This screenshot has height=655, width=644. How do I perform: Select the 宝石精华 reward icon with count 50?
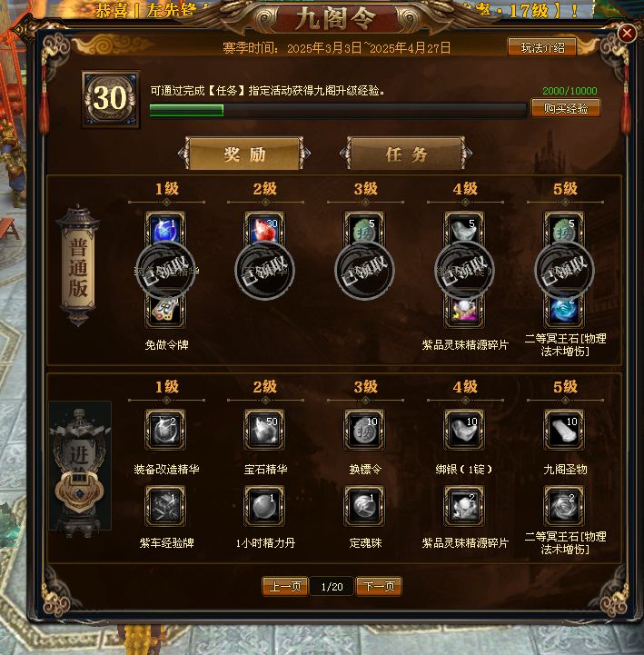click(264, 430)
